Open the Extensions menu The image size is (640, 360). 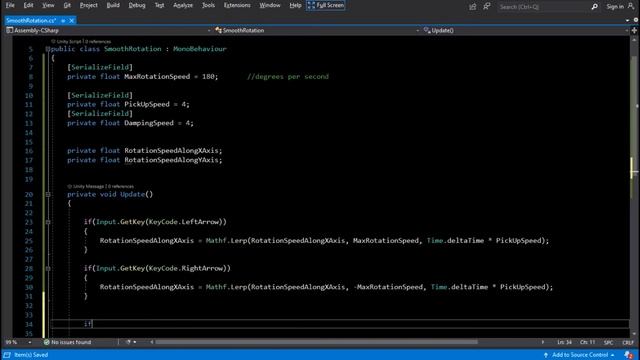point(237,5)
